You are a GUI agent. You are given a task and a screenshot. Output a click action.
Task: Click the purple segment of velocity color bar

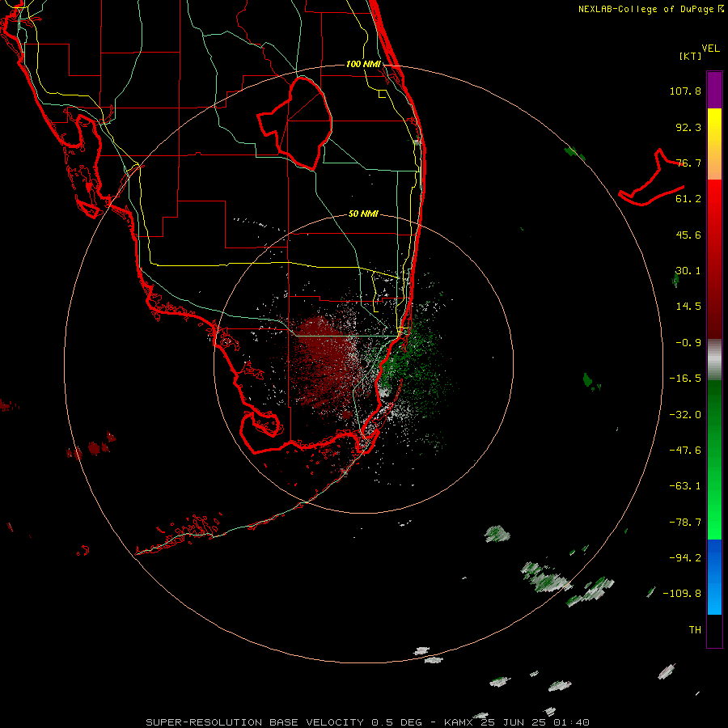coord(714,91)
